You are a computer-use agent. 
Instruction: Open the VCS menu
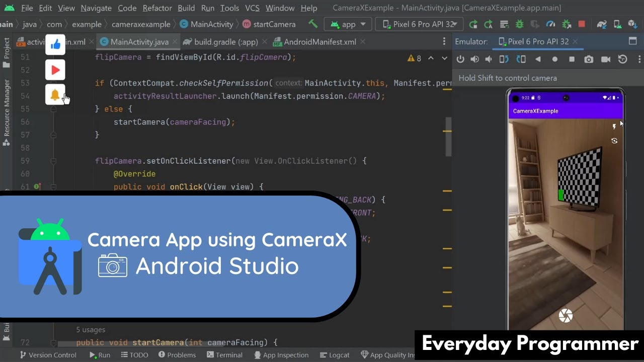(x=252, y=8)
